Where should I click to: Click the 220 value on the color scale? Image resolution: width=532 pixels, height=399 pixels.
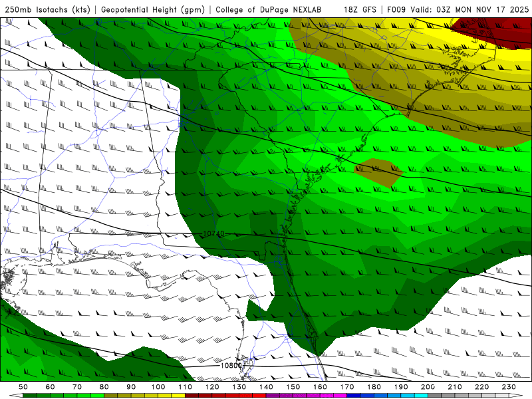tap(481, 387)
